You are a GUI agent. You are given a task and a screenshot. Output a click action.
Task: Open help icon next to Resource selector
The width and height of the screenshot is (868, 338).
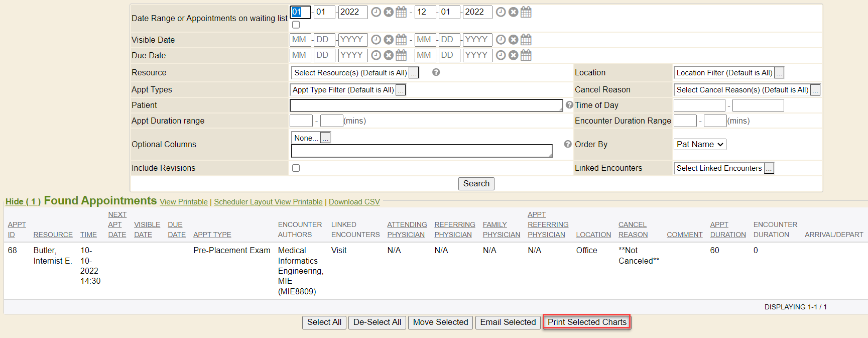click(x=436, y=72)
